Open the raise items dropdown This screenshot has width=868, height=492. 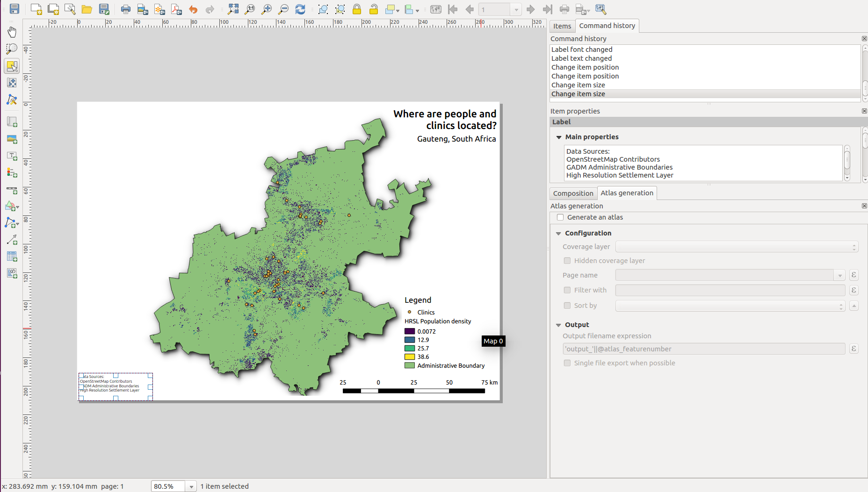[x=398, y=10]
